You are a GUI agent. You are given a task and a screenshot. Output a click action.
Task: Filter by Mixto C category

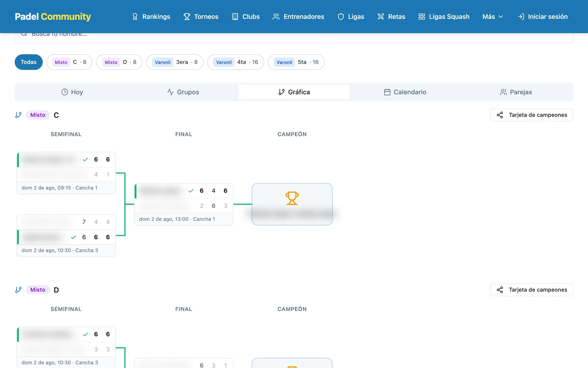[69, 62]
